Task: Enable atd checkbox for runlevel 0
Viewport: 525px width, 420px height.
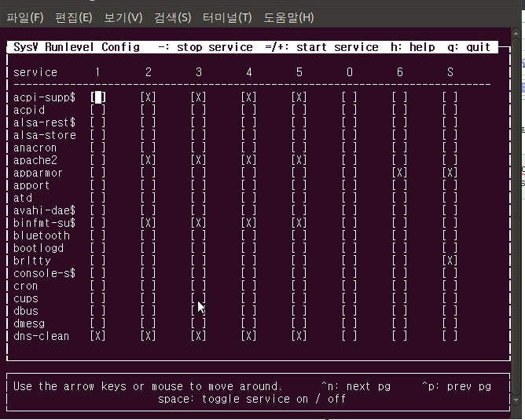Action: [349, 198]
